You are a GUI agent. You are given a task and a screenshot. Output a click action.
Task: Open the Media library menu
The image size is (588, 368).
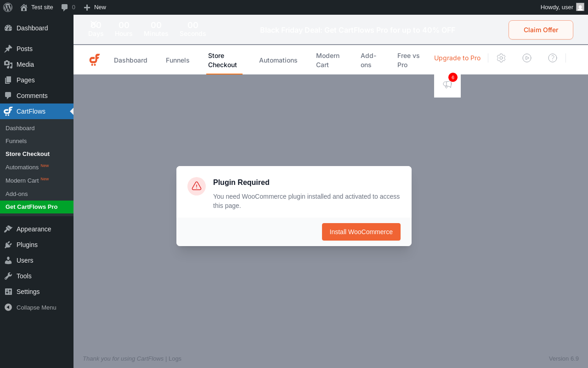click(37, 64)
